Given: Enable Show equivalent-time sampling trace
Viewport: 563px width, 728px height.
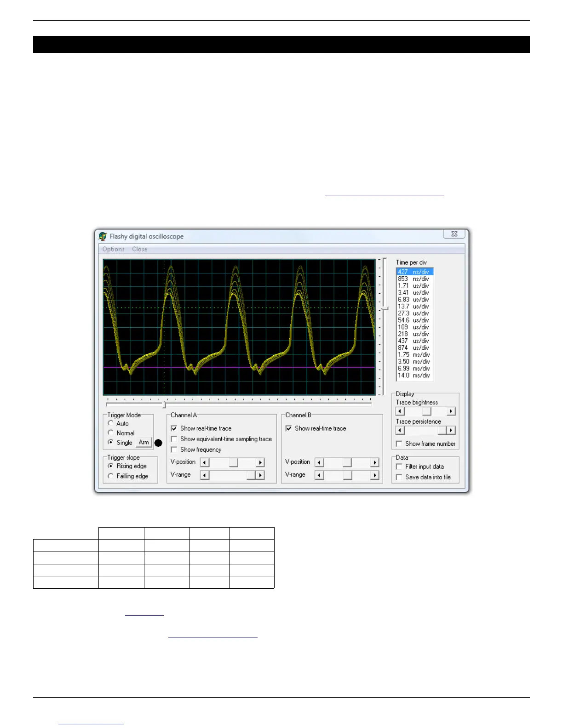Looking at the screenshot, I should coord(221,439).
